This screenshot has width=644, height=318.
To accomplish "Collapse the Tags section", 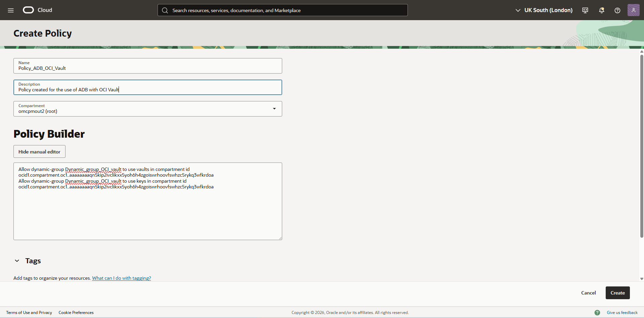I will pos(17,261).
